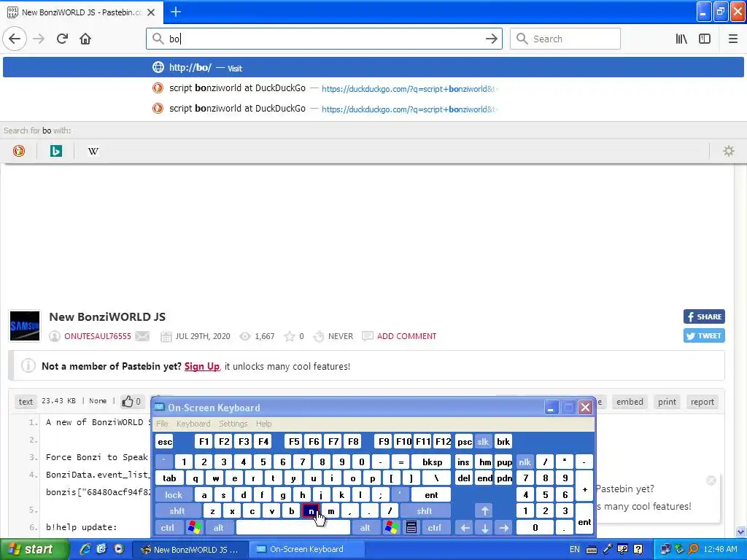Image resolution: width=747 pixels, height=560 pixels.
Task: Toggle the right shft key
Action: (425, 511)
